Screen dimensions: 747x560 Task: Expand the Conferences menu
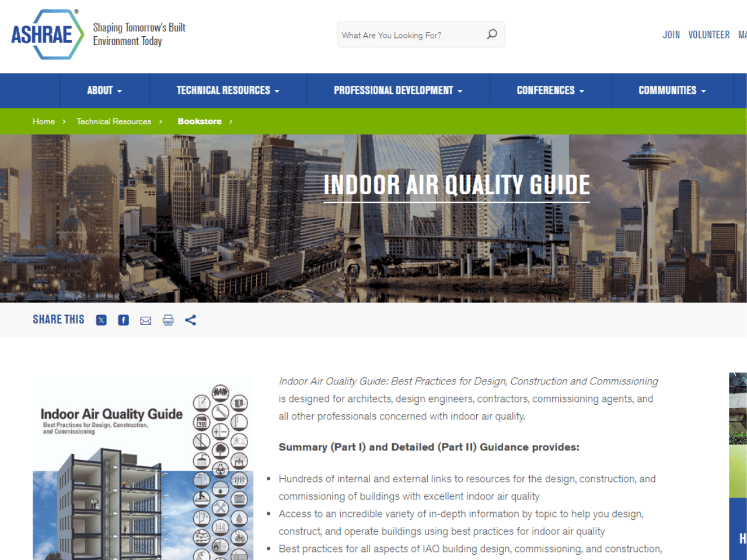(x=550, y=90)
